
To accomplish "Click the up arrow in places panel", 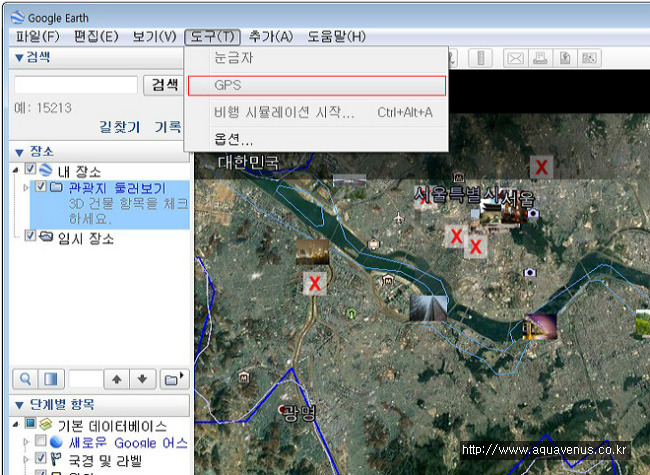I will [116, 379].
